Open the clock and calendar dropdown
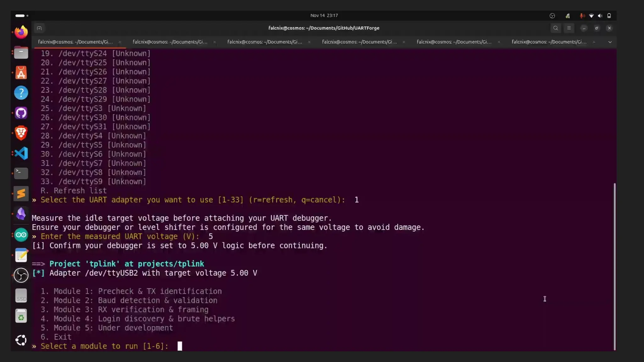 coord(324,15)
